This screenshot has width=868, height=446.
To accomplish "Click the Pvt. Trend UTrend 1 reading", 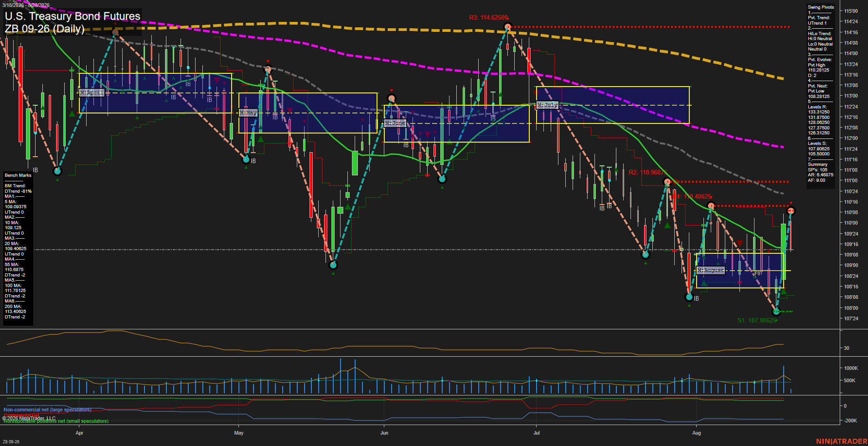I will [x=817, y=23].
